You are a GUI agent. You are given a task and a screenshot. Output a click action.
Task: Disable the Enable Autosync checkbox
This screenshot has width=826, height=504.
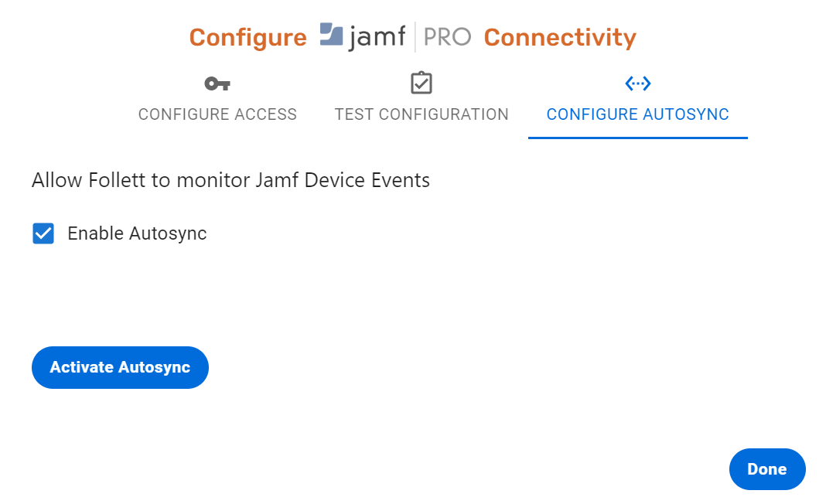(x=43, y=233)
